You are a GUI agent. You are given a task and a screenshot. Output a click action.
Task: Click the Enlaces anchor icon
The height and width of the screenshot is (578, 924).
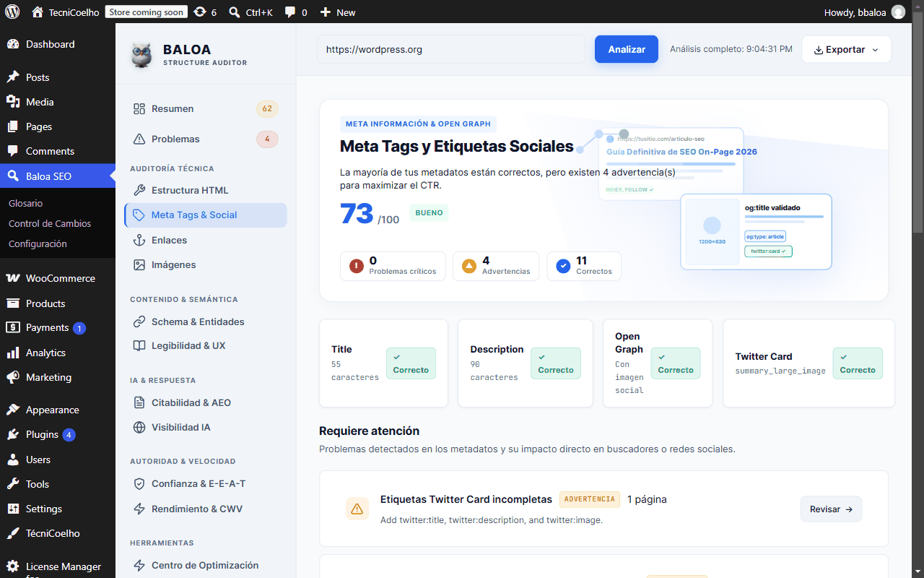pyautogui.click(x=139, y=240)
